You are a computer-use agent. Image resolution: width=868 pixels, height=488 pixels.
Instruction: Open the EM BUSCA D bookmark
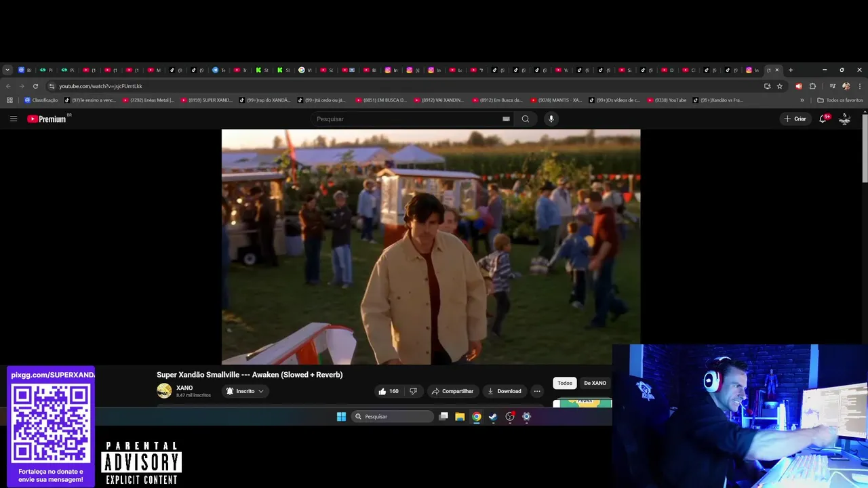tap(381, 100)
